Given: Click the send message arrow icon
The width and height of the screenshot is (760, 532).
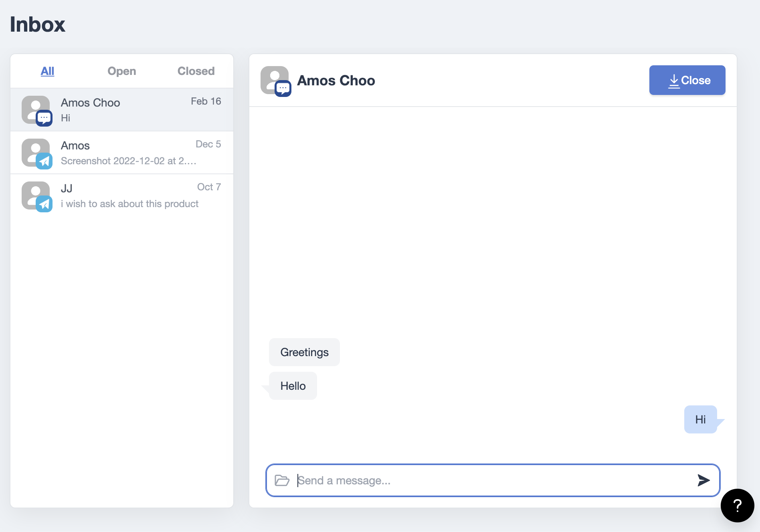Looking at the screenshot, I should click(703, 480).
